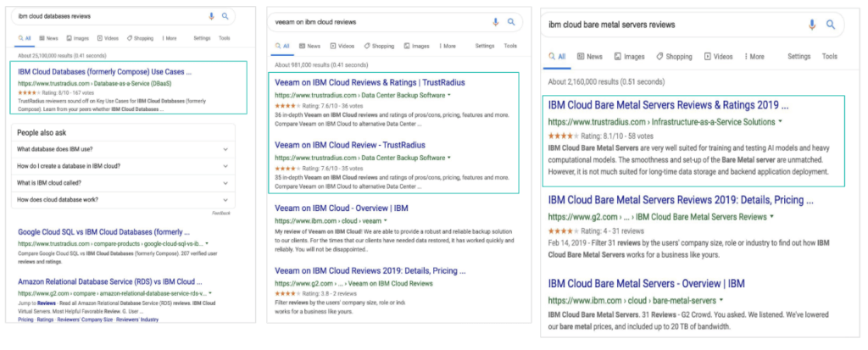The width and height of the screenshot is (868, 350).
Task: Open Shopping tab in bare metal results
Action: (674, 57)
